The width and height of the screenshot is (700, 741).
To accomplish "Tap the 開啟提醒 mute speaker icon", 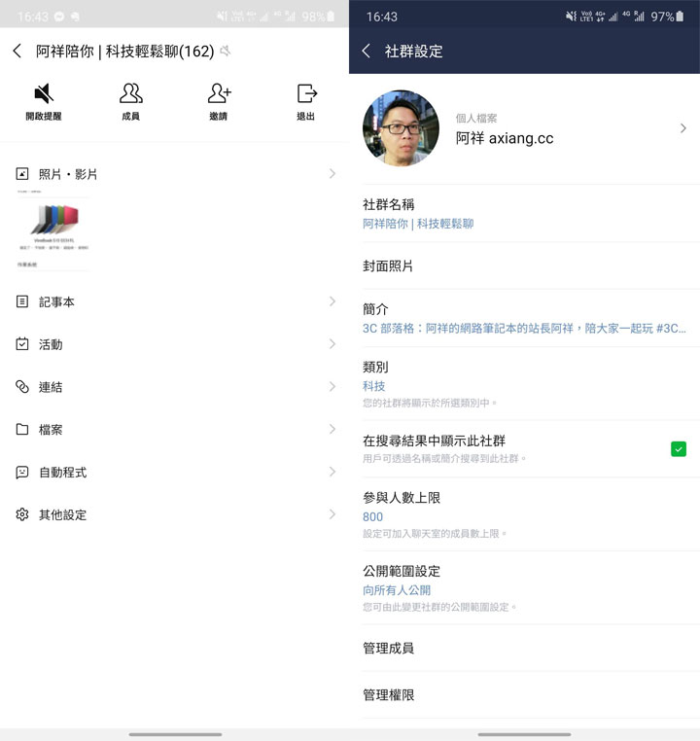I will tap(44, 93).
